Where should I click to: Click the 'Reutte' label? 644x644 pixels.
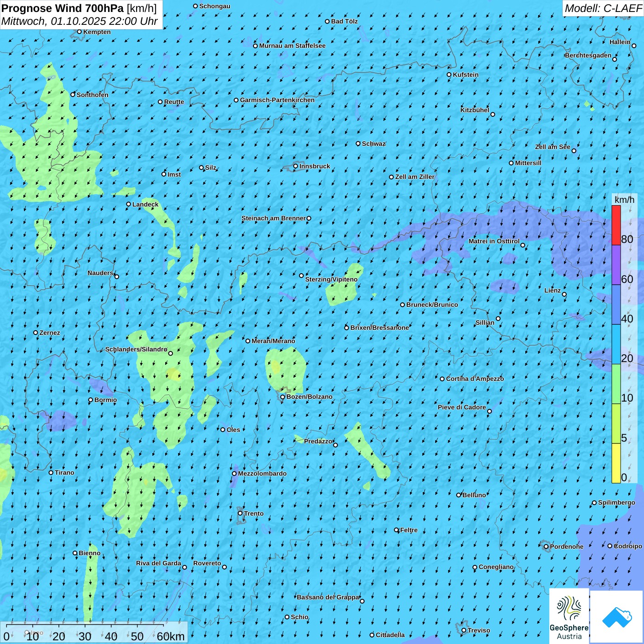(x=174, y=102)
